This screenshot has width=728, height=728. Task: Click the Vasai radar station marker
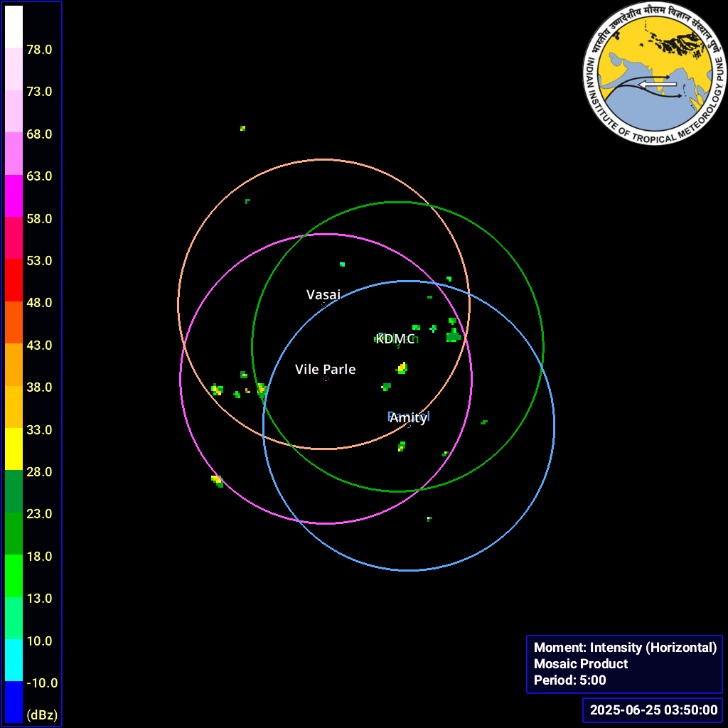(323, 304)
